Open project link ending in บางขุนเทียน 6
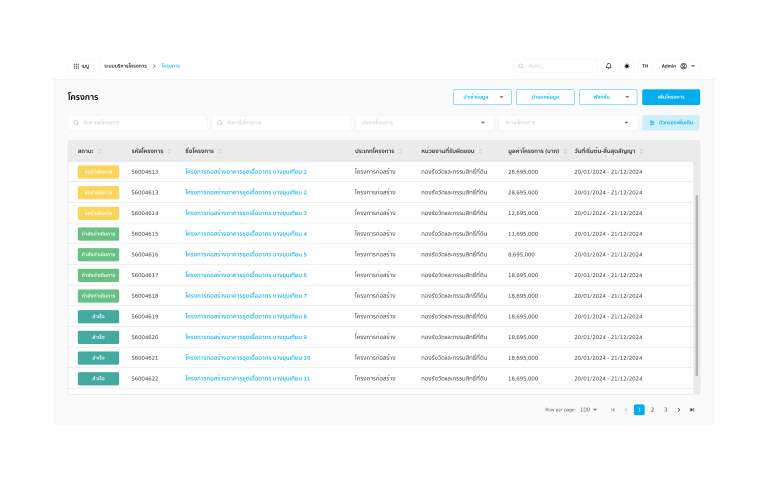The height and width of the screenshot is (478, 768). pyautogui.click(x=246, y=275)
